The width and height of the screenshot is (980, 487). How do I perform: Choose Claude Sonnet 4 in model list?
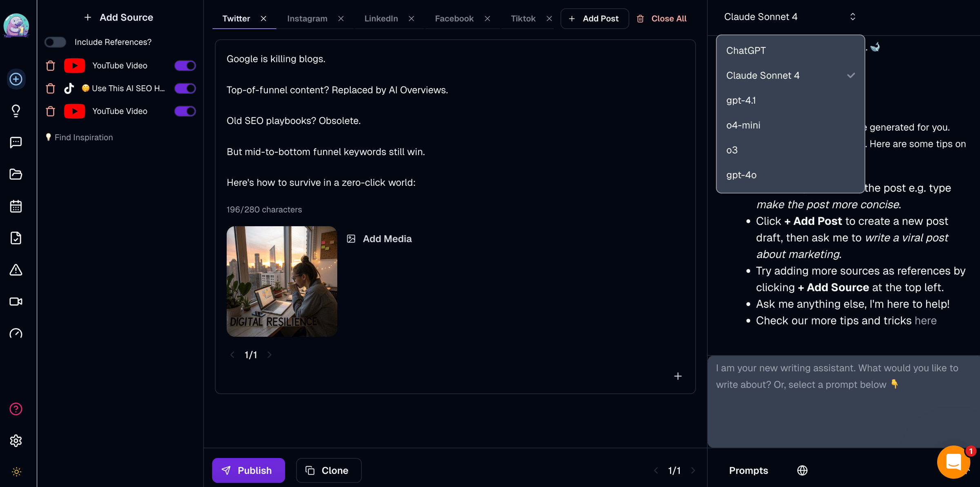coord(790,76)
